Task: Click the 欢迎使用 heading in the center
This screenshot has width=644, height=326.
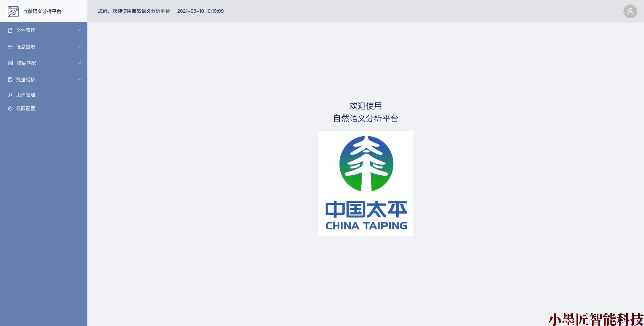Action: point(365,106)
